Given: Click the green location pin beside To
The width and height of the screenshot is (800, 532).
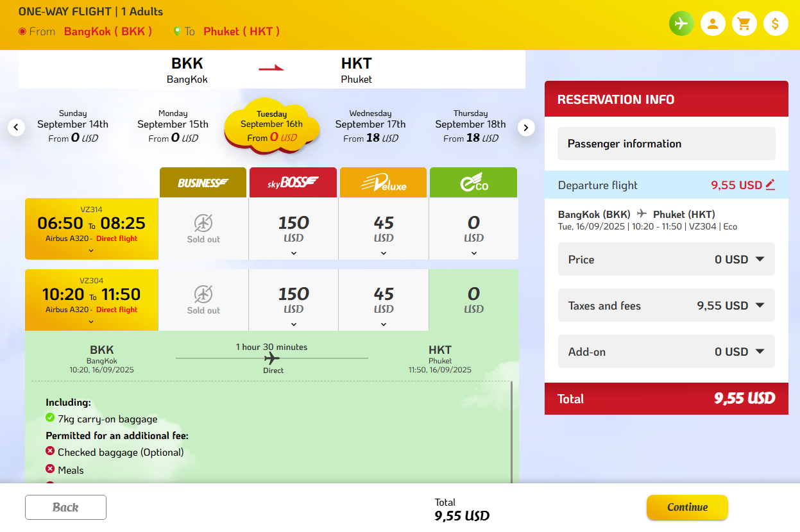Looking at the screenshot, I should click(177, 31).
